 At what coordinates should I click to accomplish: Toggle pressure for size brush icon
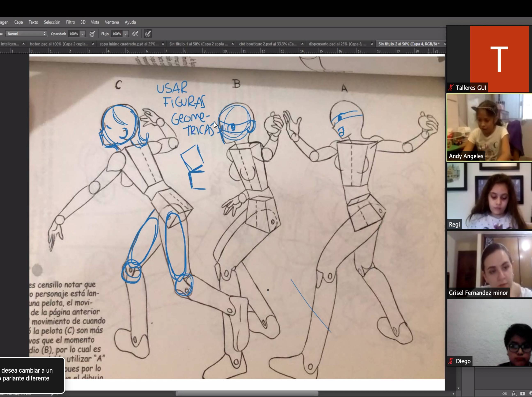coord(148,34)
